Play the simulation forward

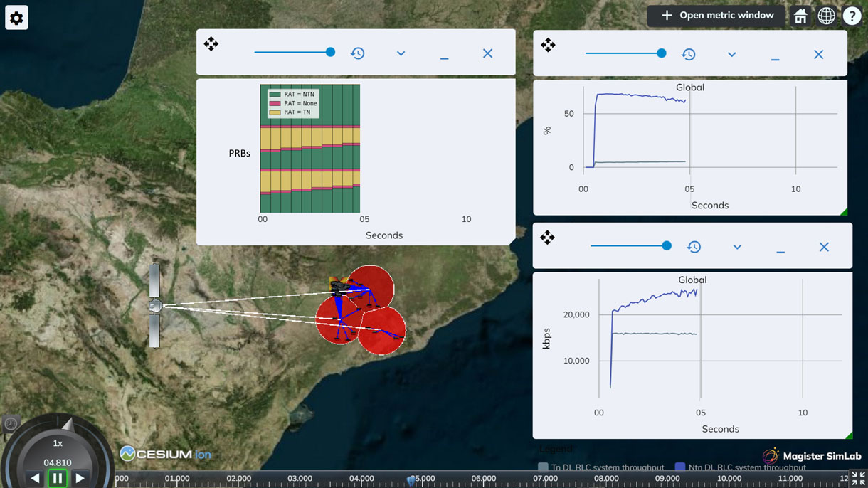click(80, 478)
